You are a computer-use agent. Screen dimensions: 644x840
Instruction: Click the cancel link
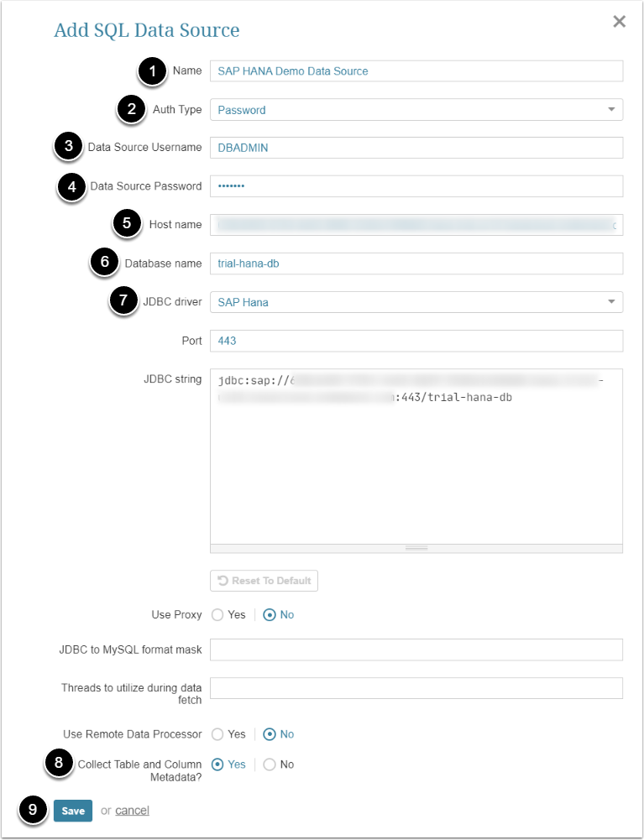pyautogui.click(x=132, y=811)
